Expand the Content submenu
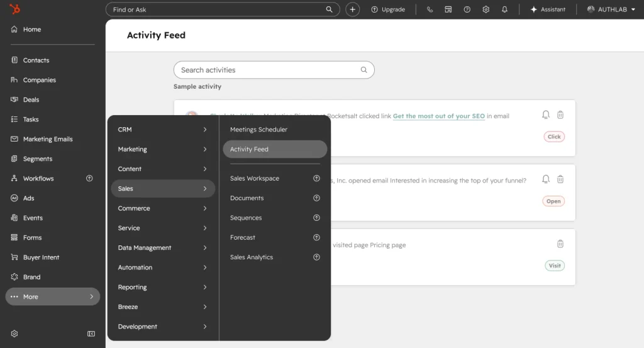This screenshot has height=348, width=644. (x=163, y=169)
